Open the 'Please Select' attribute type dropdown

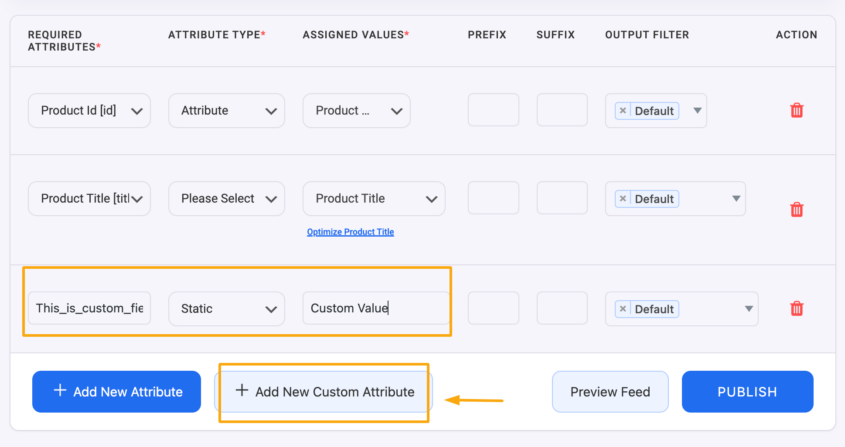pyautogui.click(x=226, y=198)
